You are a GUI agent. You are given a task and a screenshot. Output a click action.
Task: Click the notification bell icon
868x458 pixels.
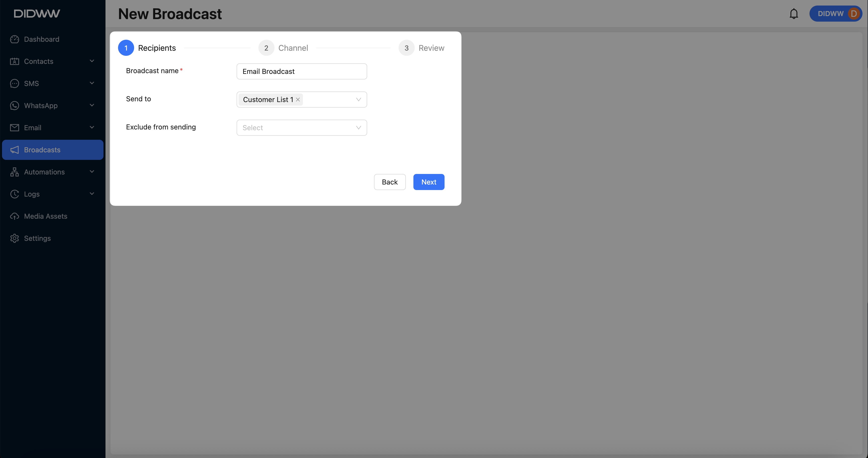pyautogui.click(x=794, y=14)
